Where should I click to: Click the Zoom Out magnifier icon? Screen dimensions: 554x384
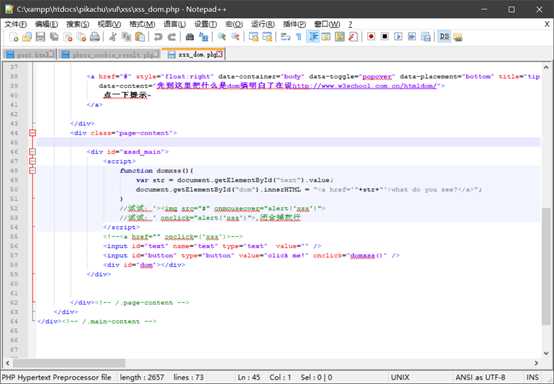coord(235,37)
